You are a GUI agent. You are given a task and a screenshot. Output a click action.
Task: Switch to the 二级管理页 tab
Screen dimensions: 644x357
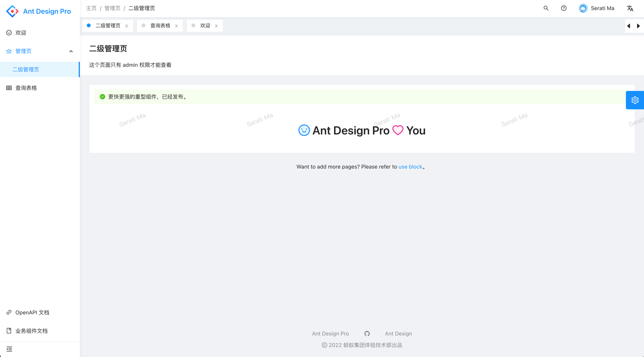pos(108,26)
